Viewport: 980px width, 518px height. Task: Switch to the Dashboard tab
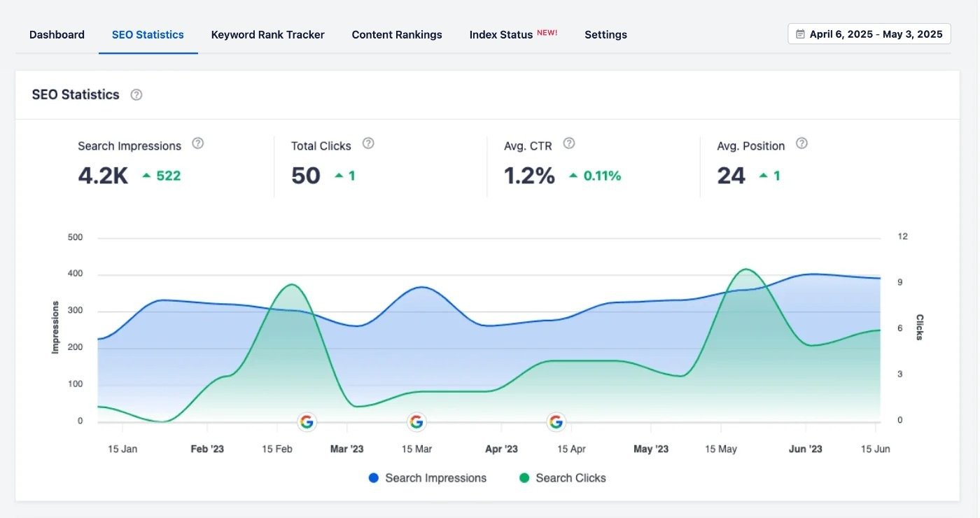coord(57,34)
